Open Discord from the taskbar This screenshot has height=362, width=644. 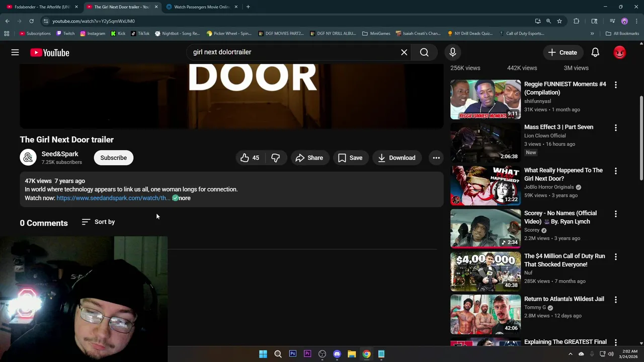[337, 354]
